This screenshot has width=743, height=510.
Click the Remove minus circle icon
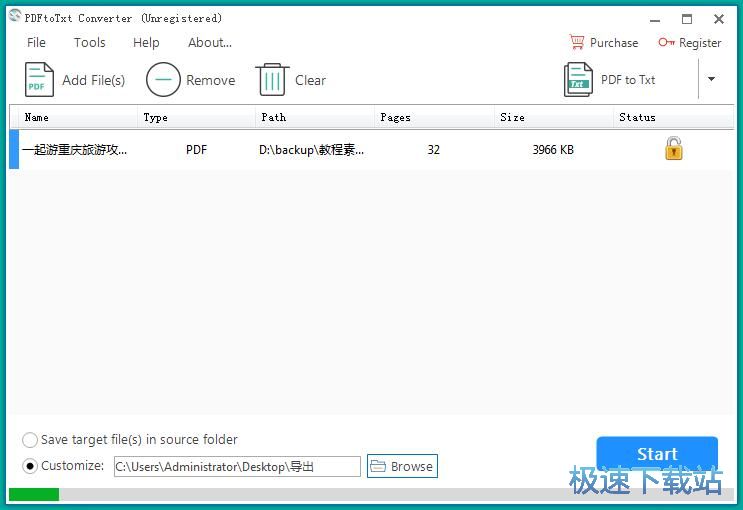(163, 80)
